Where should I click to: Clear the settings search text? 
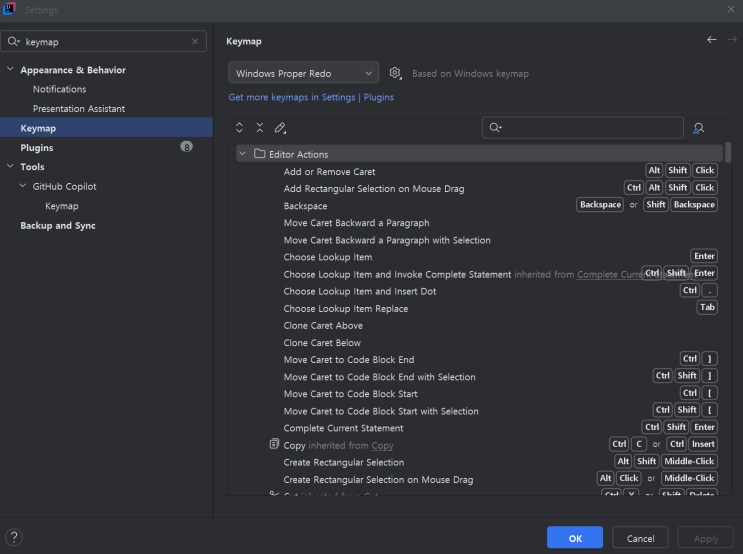tap(195, 41)
